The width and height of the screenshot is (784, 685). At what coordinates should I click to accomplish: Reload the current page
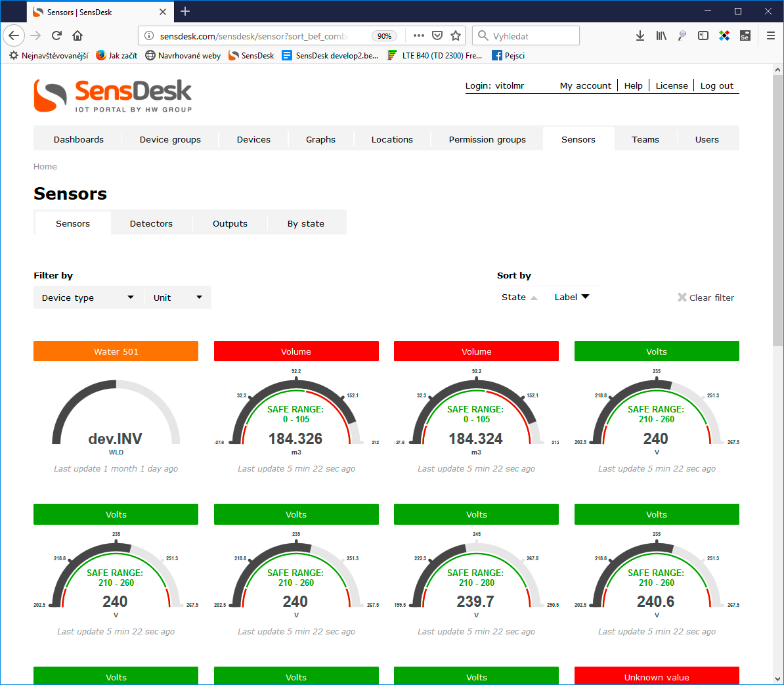56,35
